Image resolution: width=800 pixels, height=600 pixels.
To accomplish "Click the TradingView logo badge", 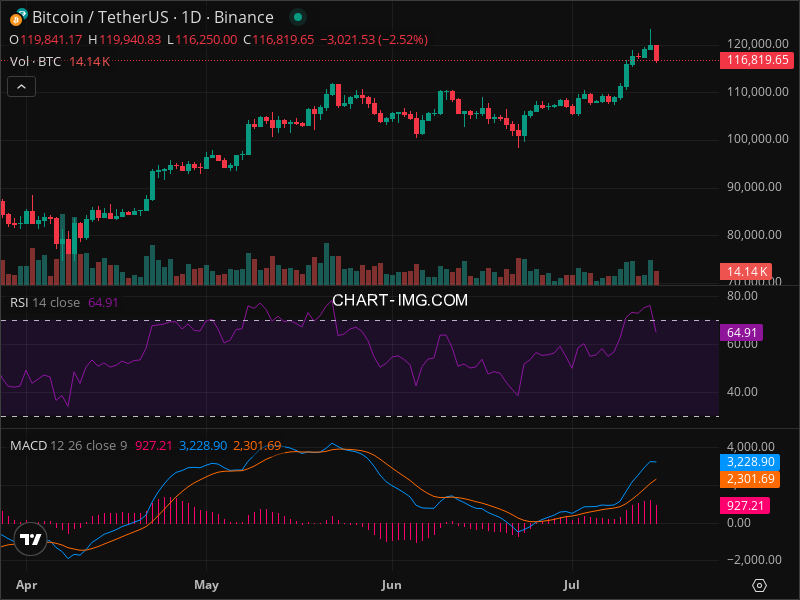I will coord(31,539).
